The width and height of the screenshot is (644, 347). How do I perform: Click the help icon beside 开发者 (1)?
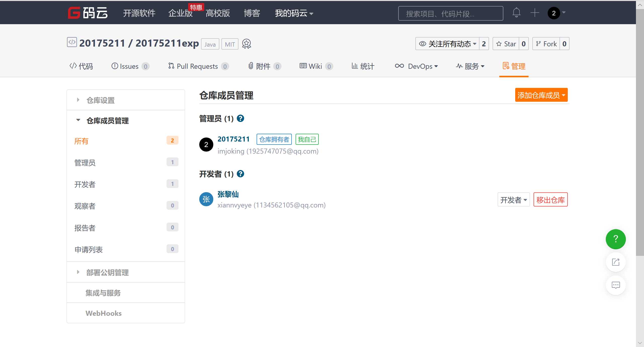click(x=240, y=174)
